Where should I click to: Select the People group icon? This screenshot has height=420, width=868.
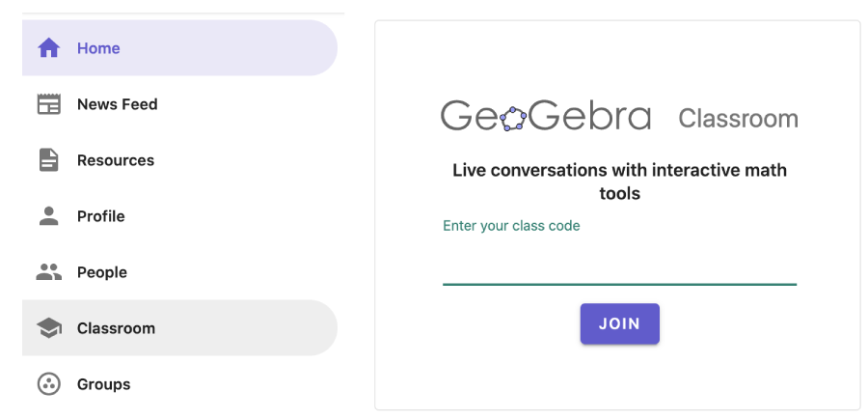click(x=49, y=272)
